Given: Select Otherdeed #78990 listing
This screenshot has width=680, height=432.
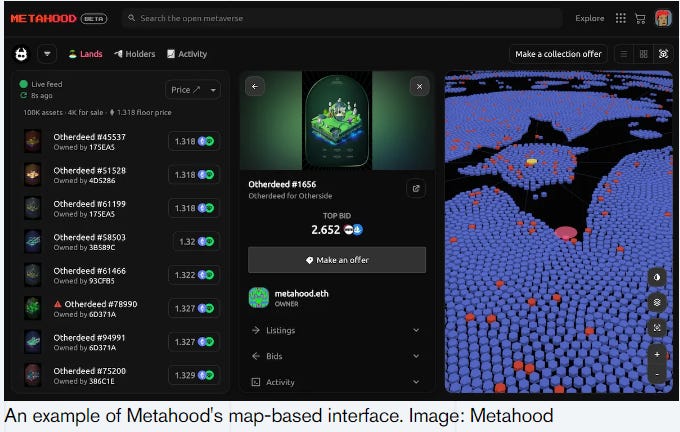Looking at the screenshot, I should [121, 308].
